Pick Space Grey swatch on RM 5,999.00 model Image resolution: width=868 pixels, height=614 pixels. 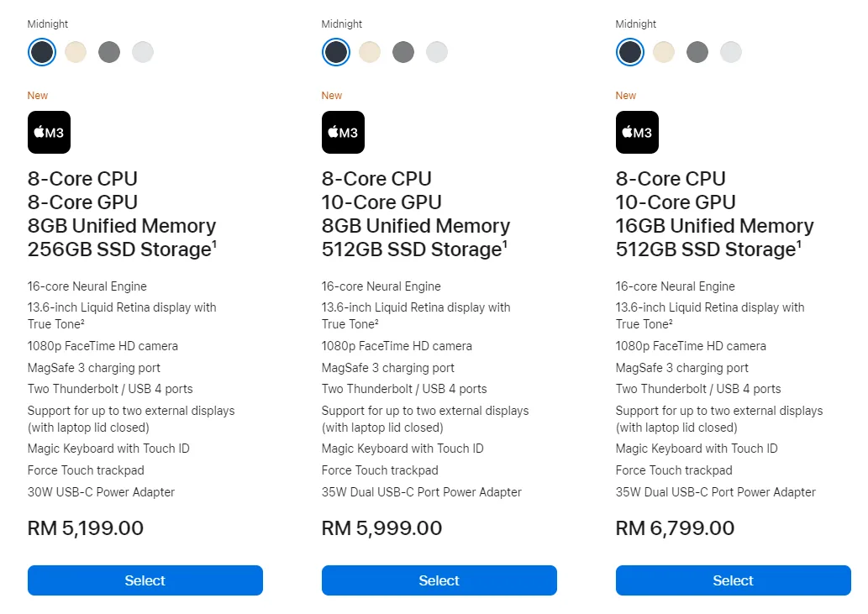[x=403, y=52]
